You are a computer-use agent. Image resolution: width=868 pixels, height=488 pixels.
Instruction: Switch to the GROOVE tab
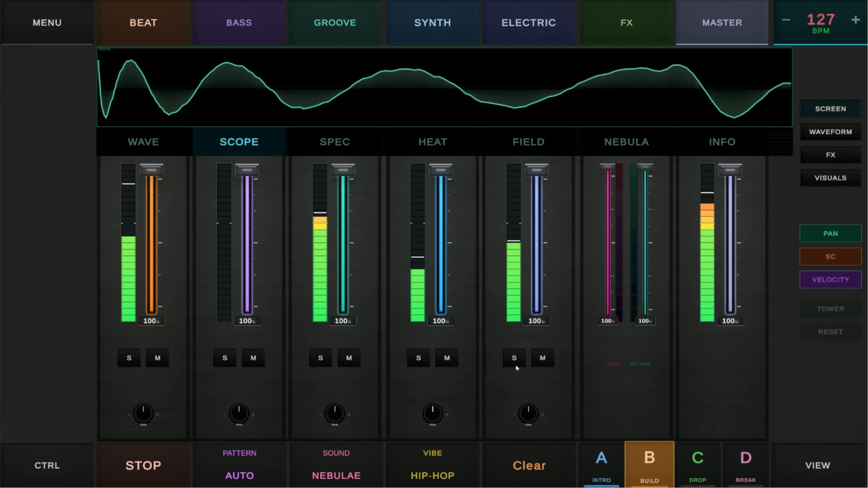point(335,22)
